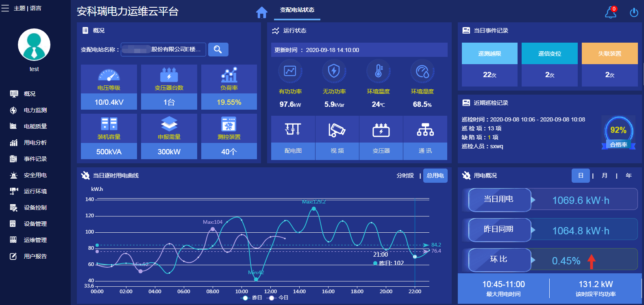Click the 昨日同期 button

(x=500, y=230)
